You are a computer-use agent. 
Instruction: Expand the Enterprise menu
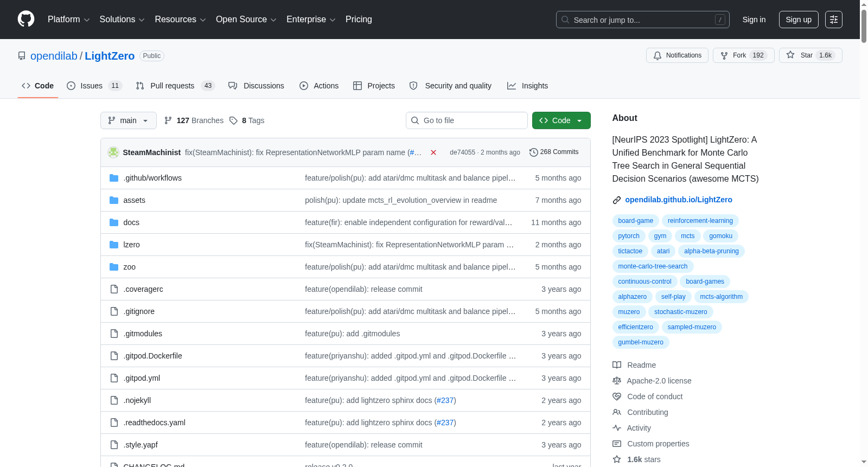pyautogui.click(x=311, y=20)
